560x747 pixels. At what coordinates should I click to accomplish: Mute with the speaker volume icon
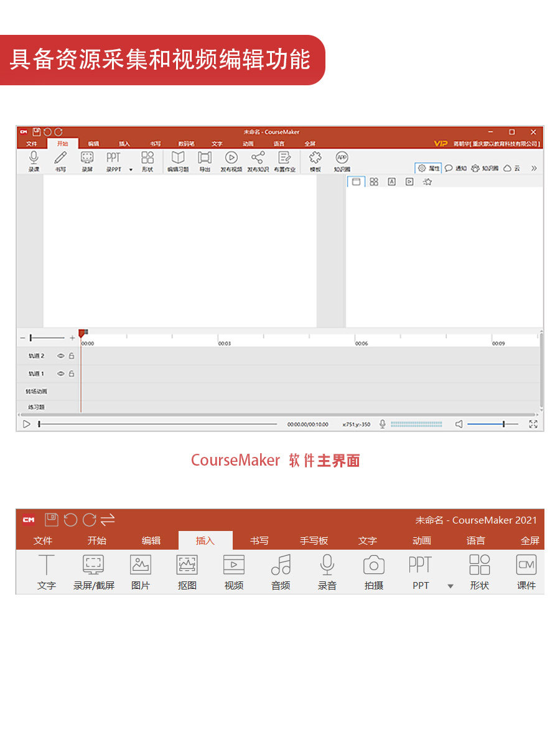point(459,424)
